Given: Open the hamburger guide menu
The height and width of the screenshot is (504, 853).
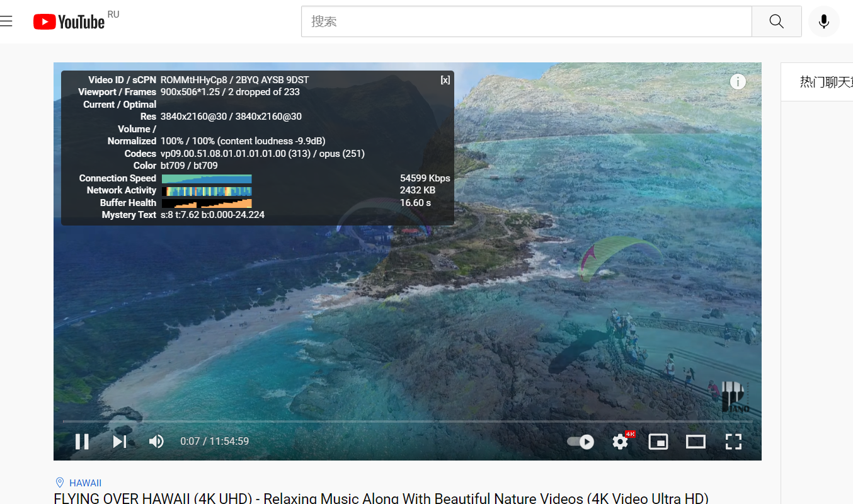Looking at the screenshot, I should tap(6, 21).
